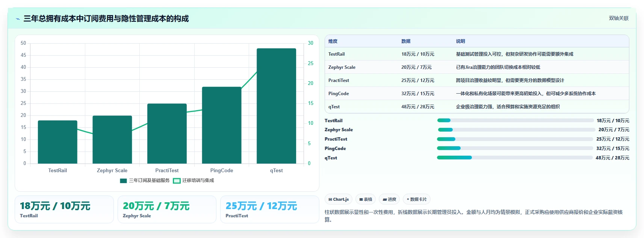This screenshot has height=238, width=644.
Task: Toggle the 迁移培训与集成 legend swatch
Action: pos(177,181)
